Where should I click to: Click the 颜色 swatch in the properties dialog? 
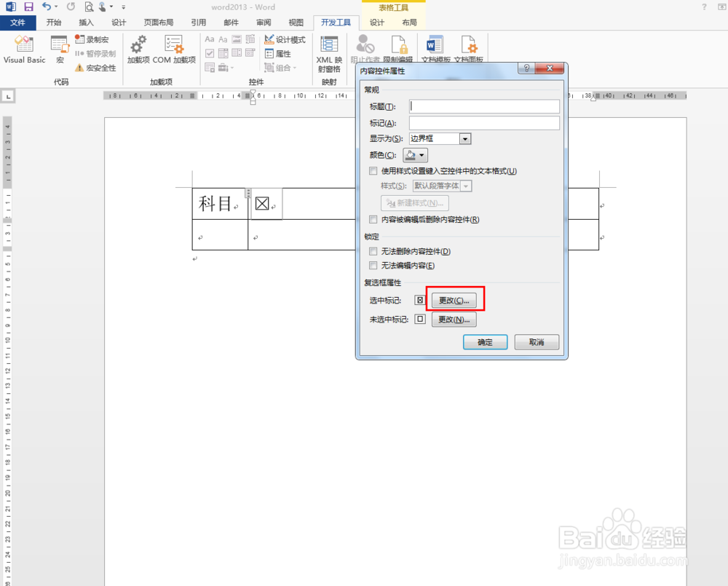pos(411,154)
